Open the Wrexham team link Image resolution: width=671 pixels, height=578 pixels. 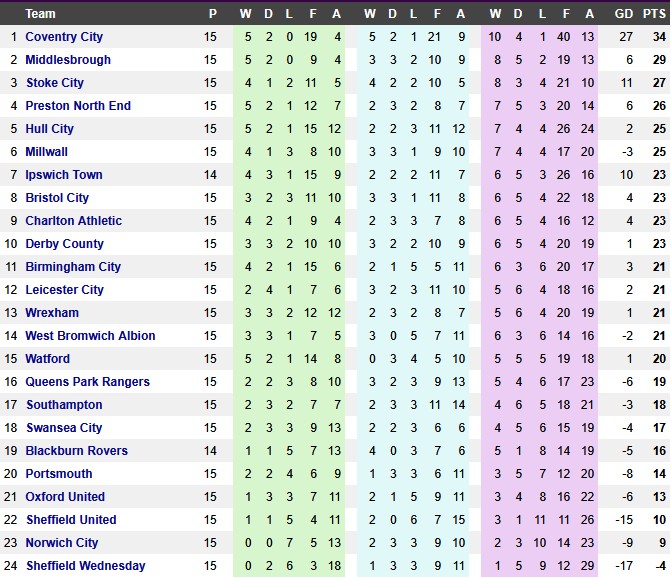point(51,313)
